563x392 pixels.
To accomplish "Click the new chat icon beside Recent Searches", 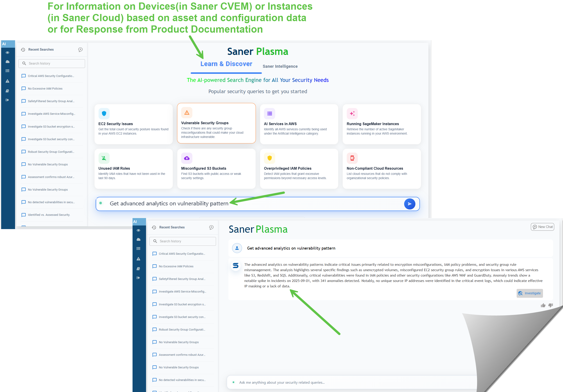I will click(x=80, y=50).
